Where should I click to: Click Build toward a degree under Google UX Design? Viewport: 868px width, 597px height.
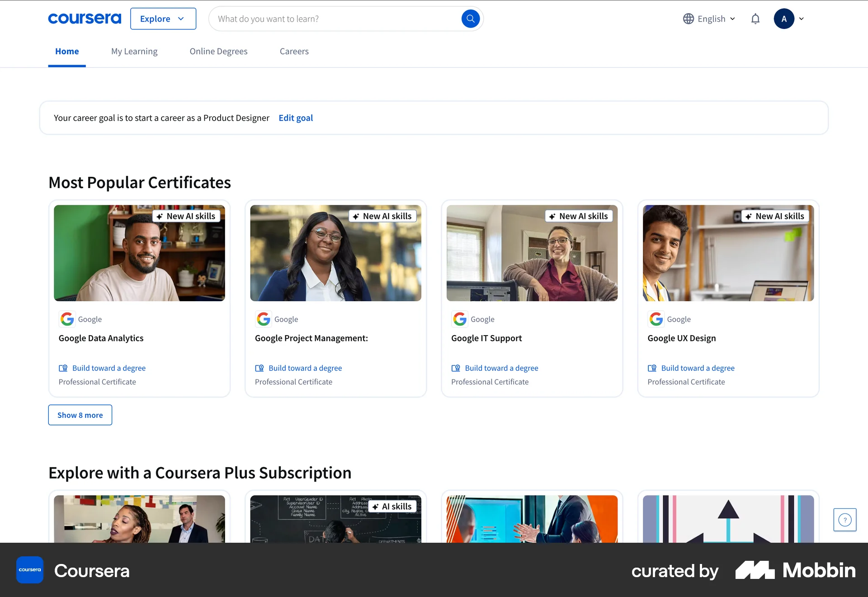(698, 368)
